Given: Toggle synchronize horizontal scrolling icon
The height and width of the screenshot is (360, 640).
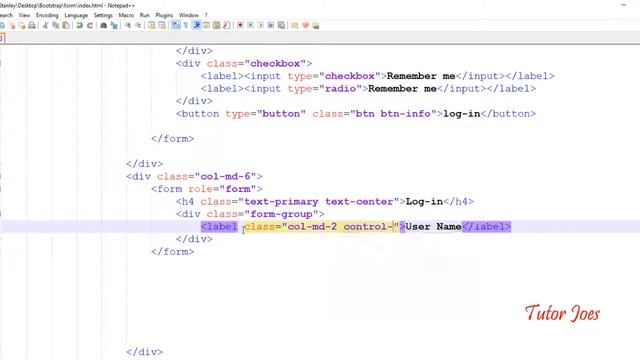Looking at the screenshot, I should [162, 25].
